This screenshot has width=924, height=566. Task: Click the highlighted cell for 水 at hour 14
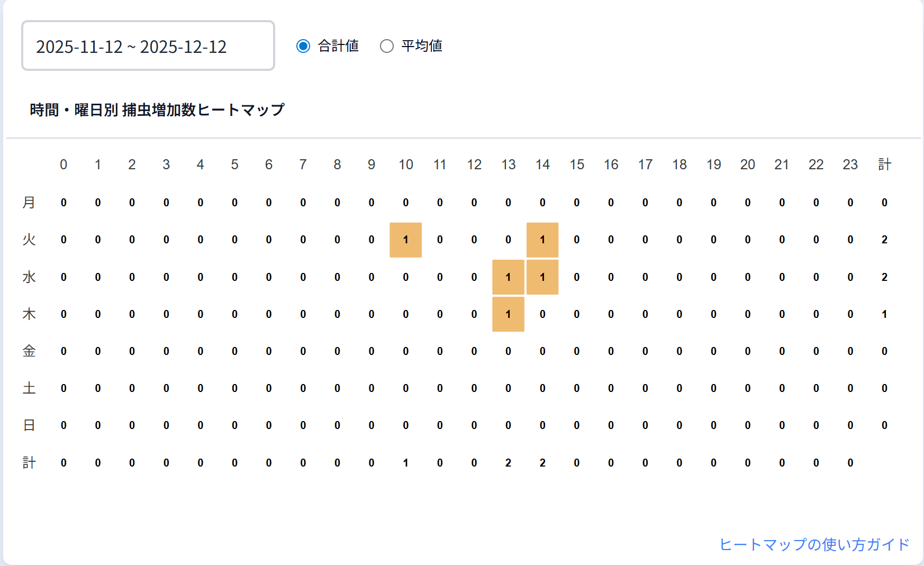pos(542,277)
